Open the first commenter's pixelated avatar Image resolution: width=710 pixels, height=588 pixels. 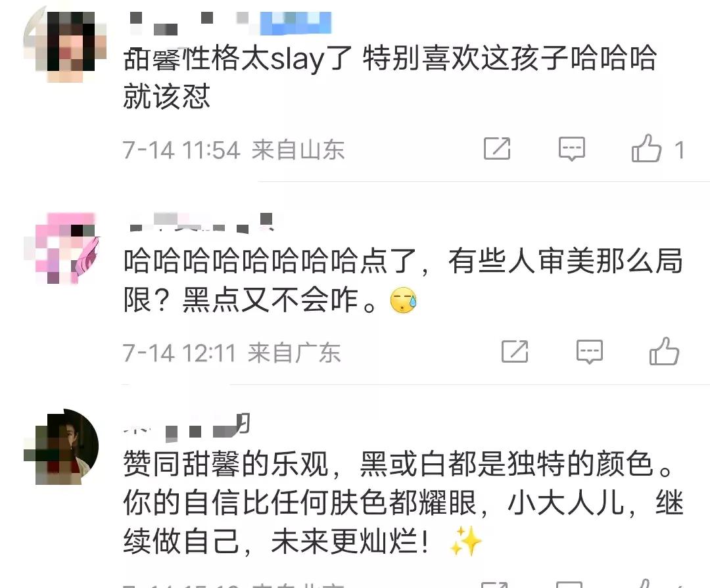click(64, 44)
